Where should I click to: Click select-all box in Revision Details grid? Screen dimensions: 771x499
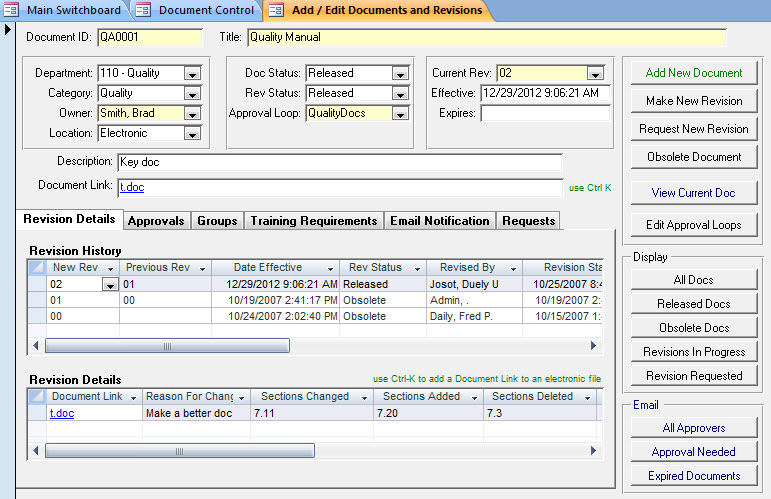pyautogui.click(x=36, y=396)
